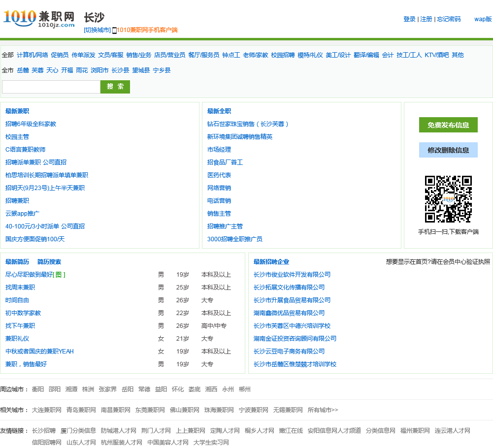
Task: Click the 简历搜索 link
Action: coord(49,261)
